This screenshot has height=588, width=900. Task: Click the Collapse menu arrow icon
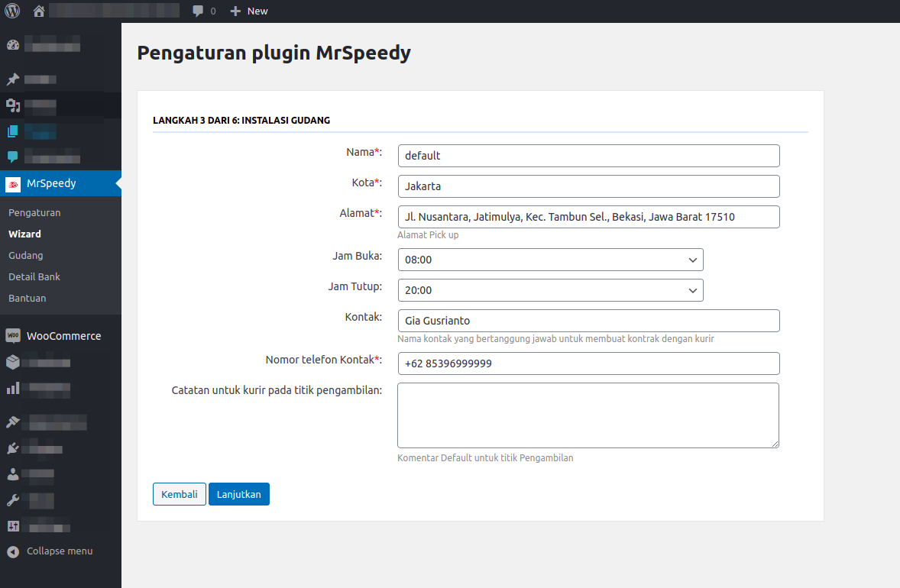coord(13,552)
